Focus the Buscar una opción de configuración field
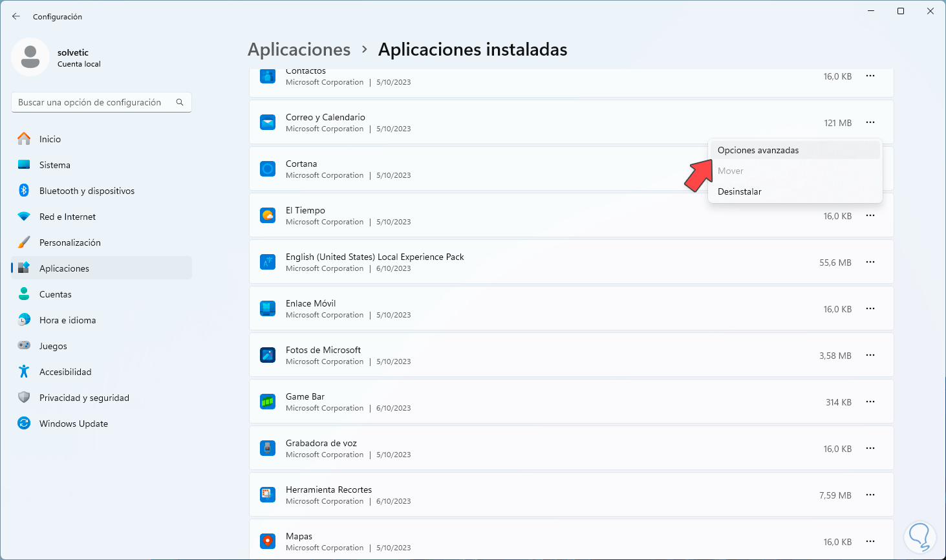 102,102
